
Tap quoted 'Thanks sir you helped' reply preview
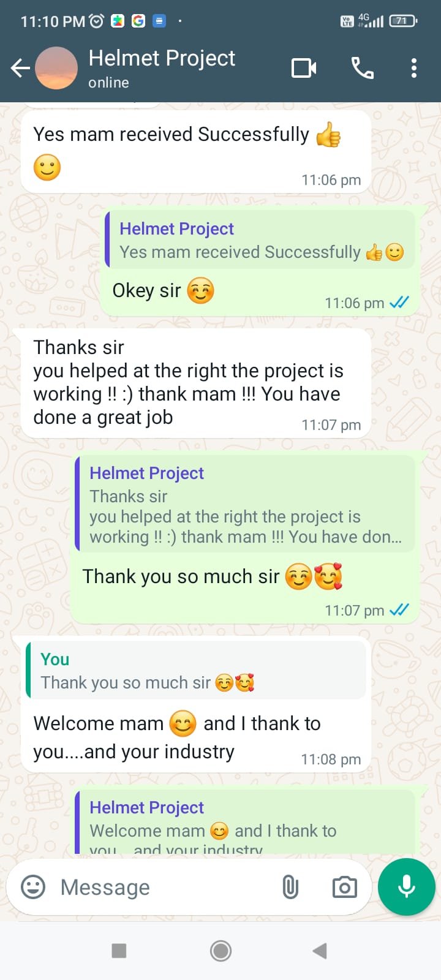[x=245, y=504]
